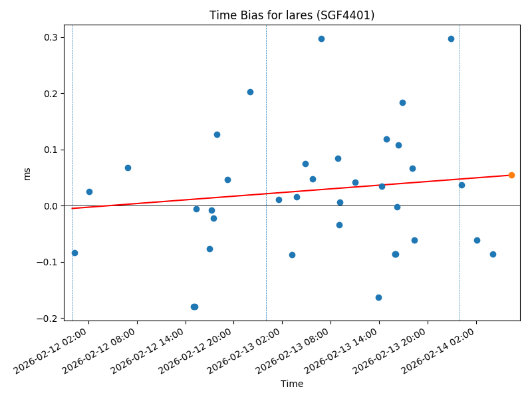Click the 0.0 y-axis tick label
532x399 pixels.
click(52, 205)
